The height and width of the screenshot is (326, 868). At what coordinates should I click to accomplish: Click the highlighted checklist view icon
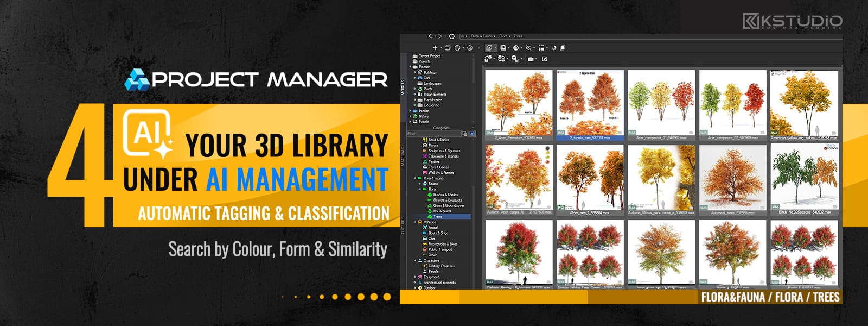point(489,48)
